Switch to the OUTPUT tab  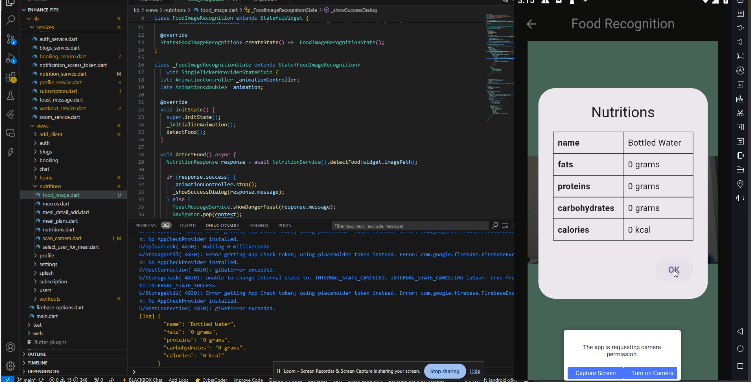pos(187,225)
